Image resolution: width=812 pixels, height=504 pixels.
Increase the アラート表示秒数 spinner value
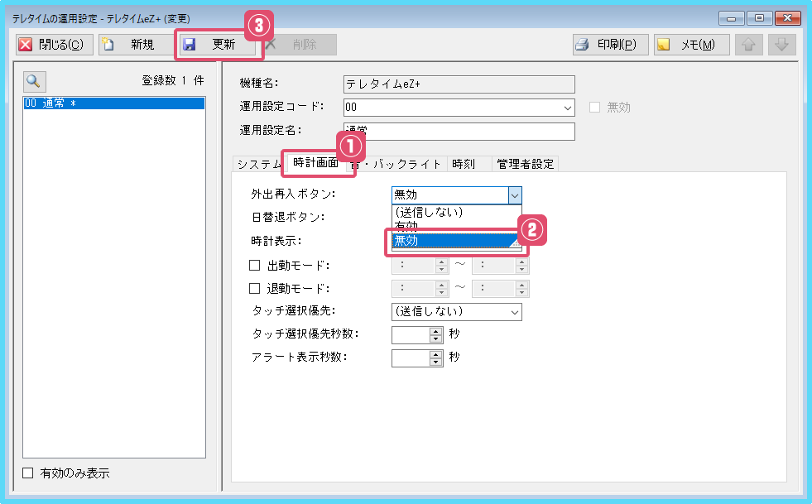(436, 353)
